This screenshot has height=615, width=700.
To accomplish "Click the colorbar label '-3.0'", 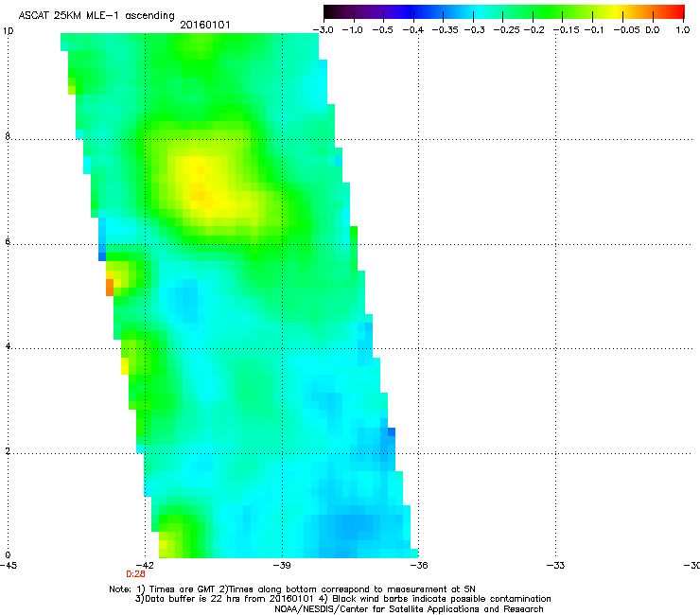I will (324, 30).
